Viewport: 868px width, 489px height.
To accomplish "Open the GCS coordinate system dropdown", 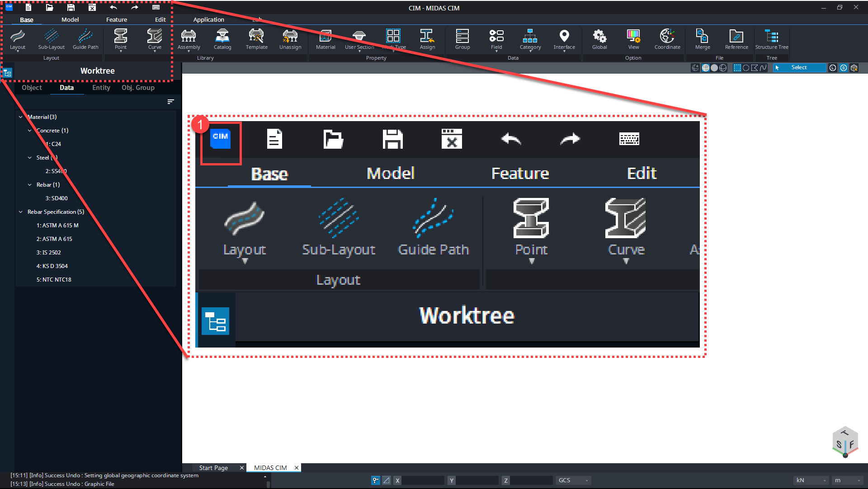I will coord(573,480).
